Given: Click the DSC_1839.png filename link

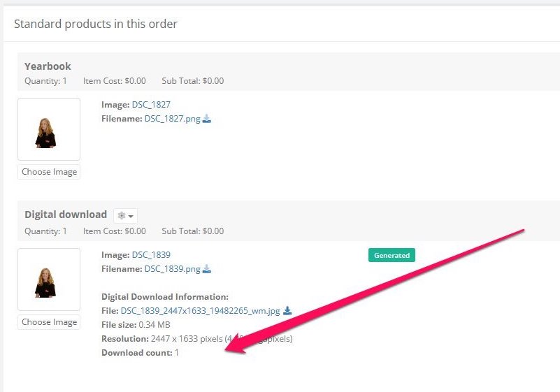Looking at the screenshot, I should 172,269.
